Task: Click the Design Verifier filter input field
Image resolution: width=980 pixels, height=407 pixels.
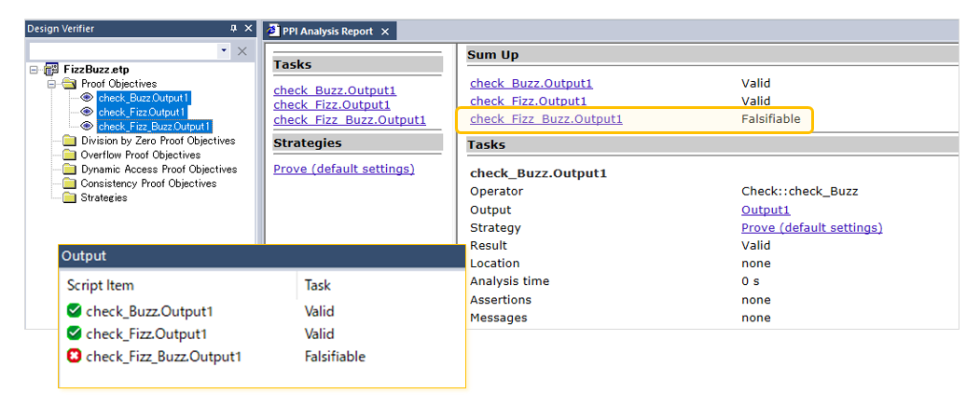Action: click(124, 51)
